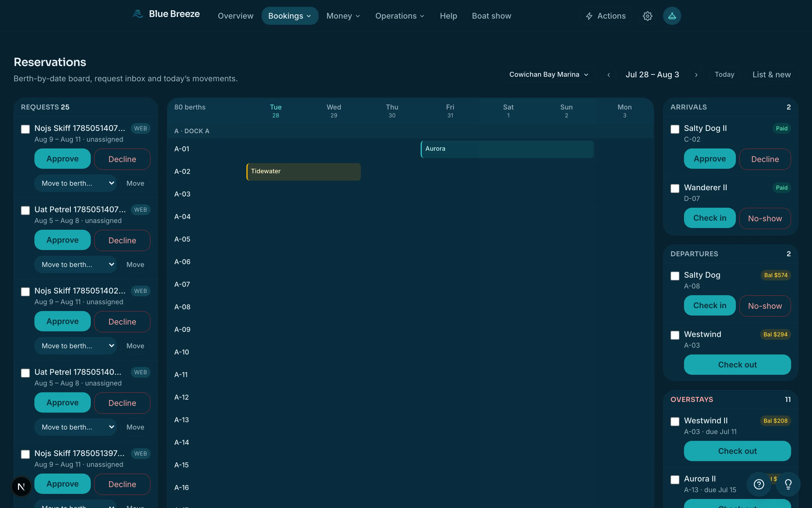Select the Westwind departure checkbox

pyautogui.click(x=675, y=335)
